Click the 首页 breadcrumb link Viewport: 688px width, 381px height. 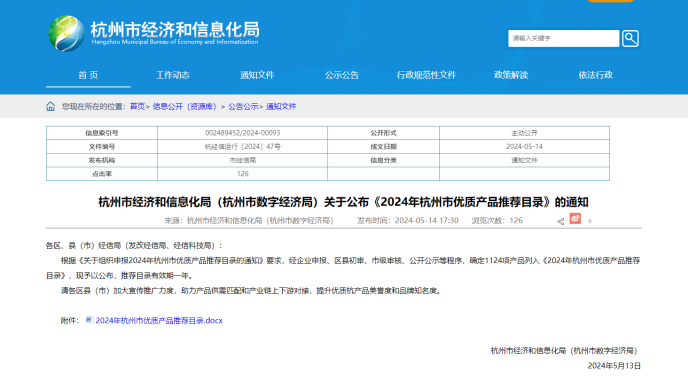click(137, 107)
